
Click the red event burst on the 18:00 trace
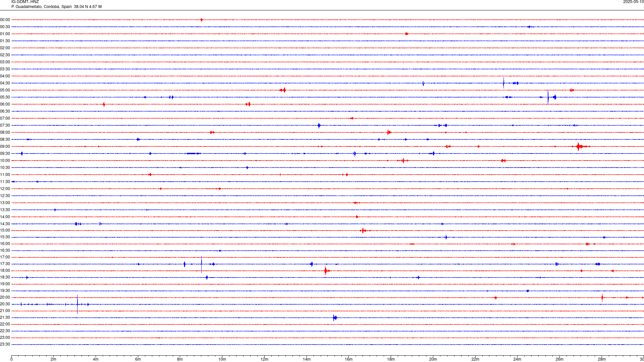326,270
